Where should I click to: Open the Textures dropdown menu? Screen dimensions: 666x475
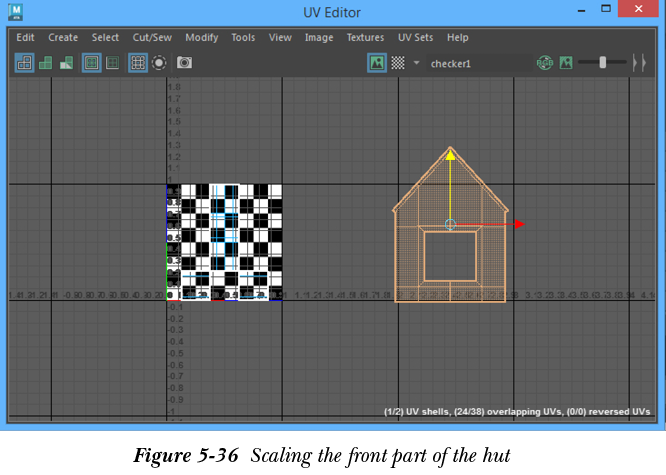pos(365,37)
